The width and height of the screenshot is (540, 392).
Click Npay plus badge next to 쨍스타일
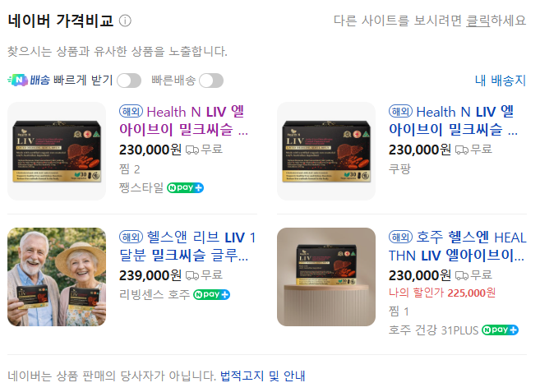click(x=185, y=187)
